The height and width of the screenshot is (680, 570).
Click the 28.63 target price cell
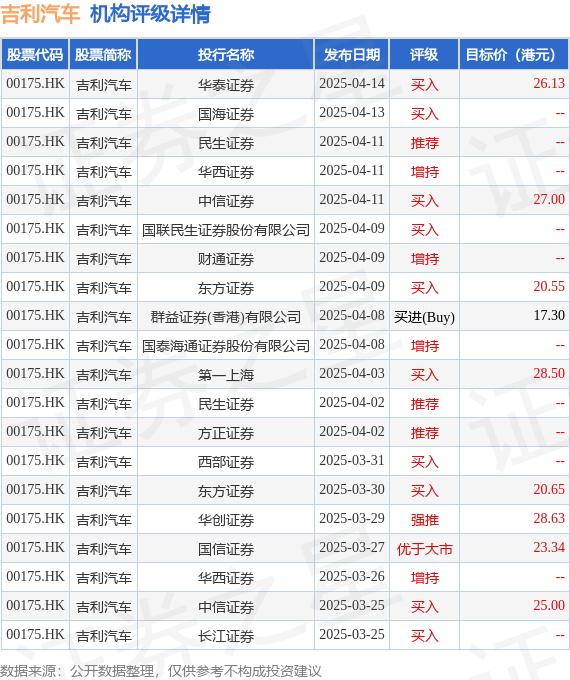[549, 519]
